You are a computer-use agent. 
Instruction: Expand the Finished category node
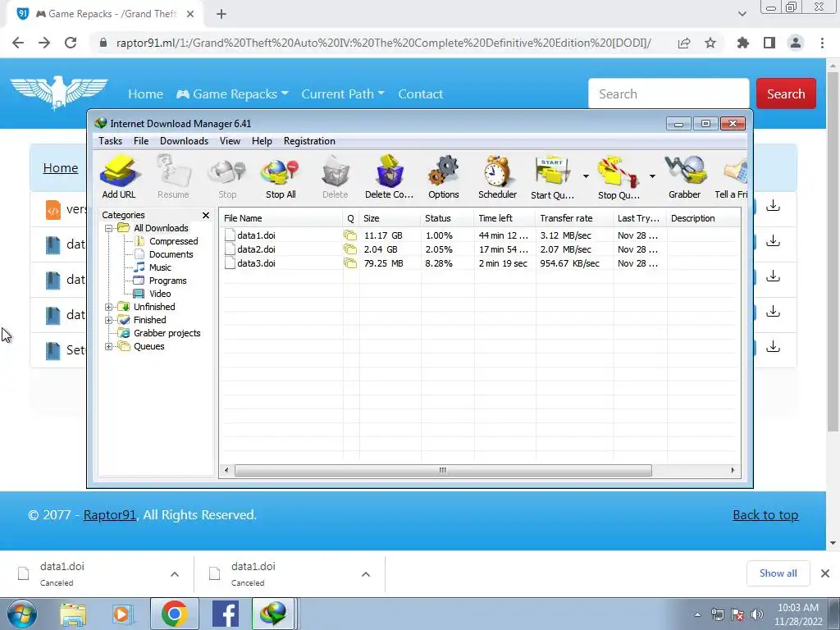click(x=109, y=321)
